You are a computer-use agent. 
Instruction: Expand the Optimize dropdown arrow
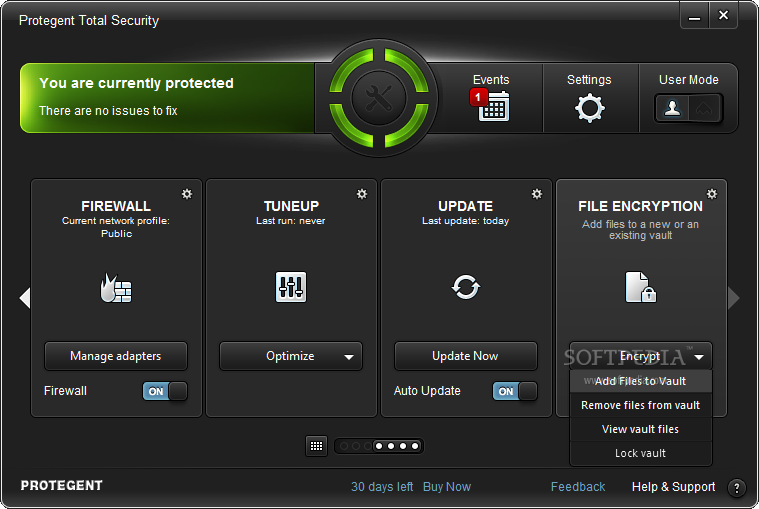pyautogui.click(x=349, y=357)
